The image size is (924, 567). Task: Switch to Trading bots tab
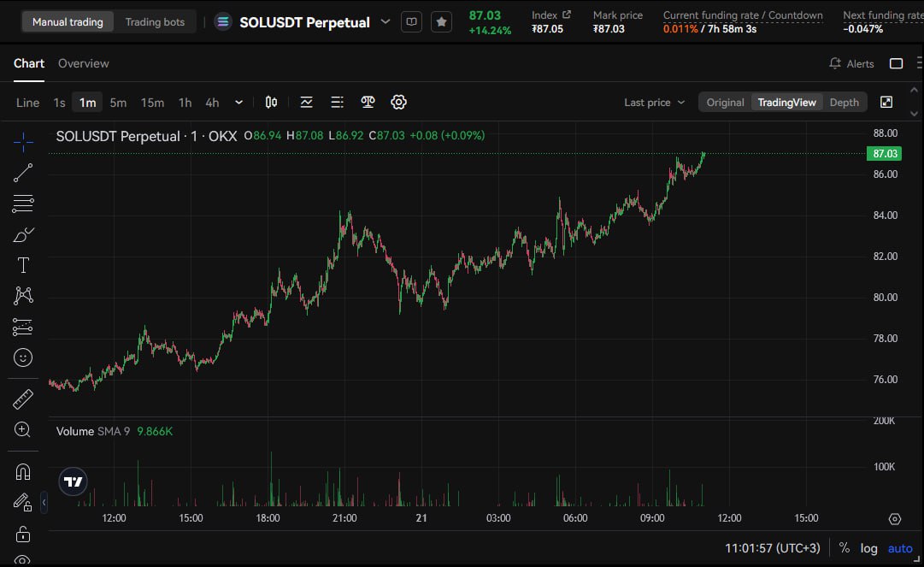tap(155, 22)
